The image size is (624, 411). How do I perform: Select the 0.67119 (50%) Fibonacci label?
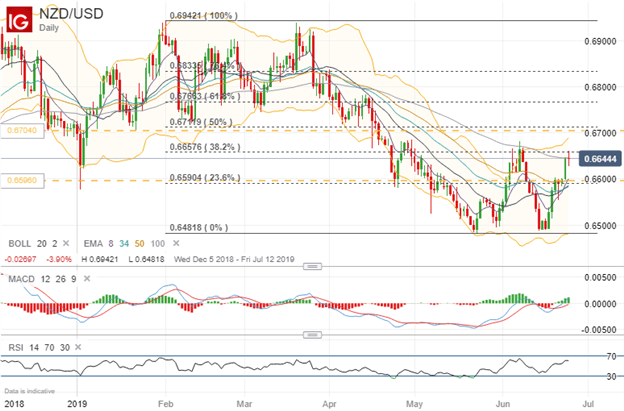(x=201, y=122)
